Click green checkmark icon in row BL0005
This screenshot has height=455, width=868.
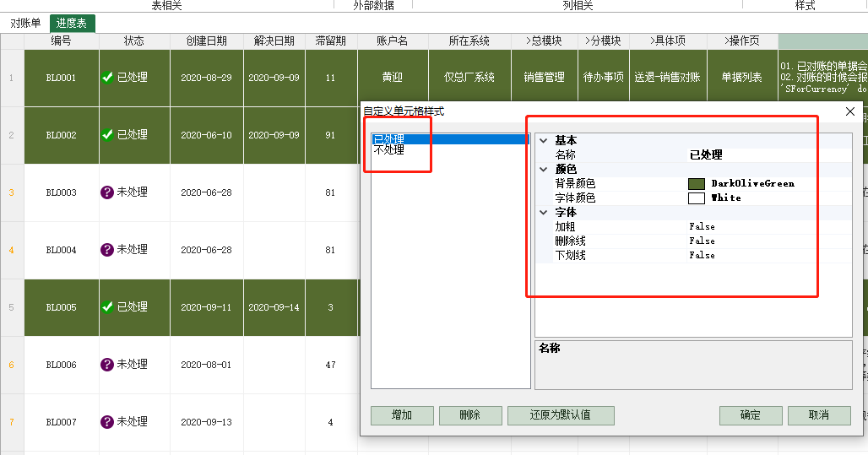(x=107, y=307)
